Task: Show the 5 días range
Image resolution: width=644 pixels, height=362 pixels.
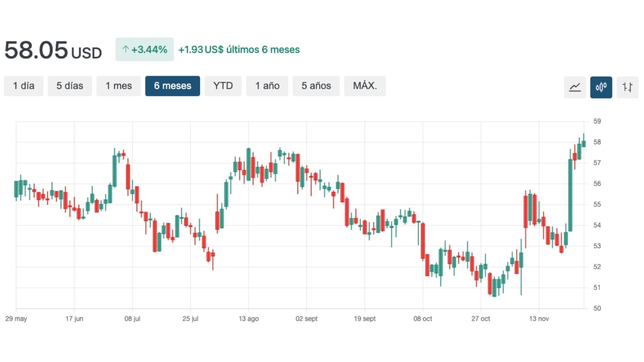Action: 70,86
